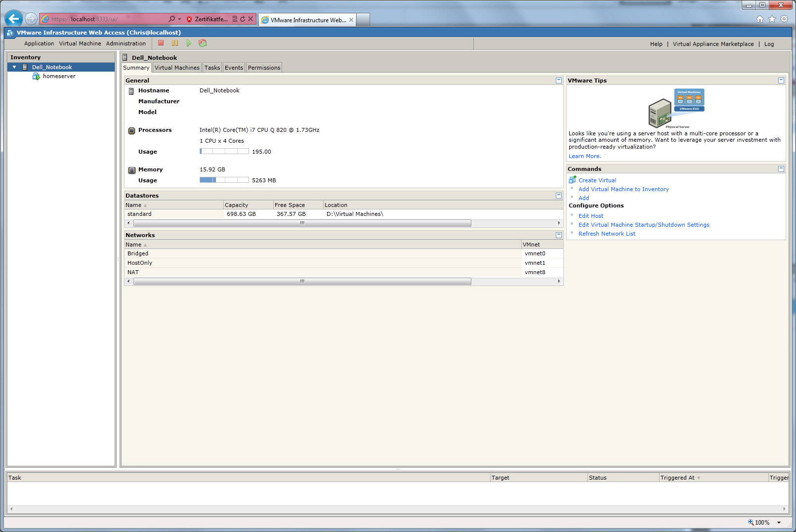Collapse the Networks panel
796x532 pixels.
559,235
